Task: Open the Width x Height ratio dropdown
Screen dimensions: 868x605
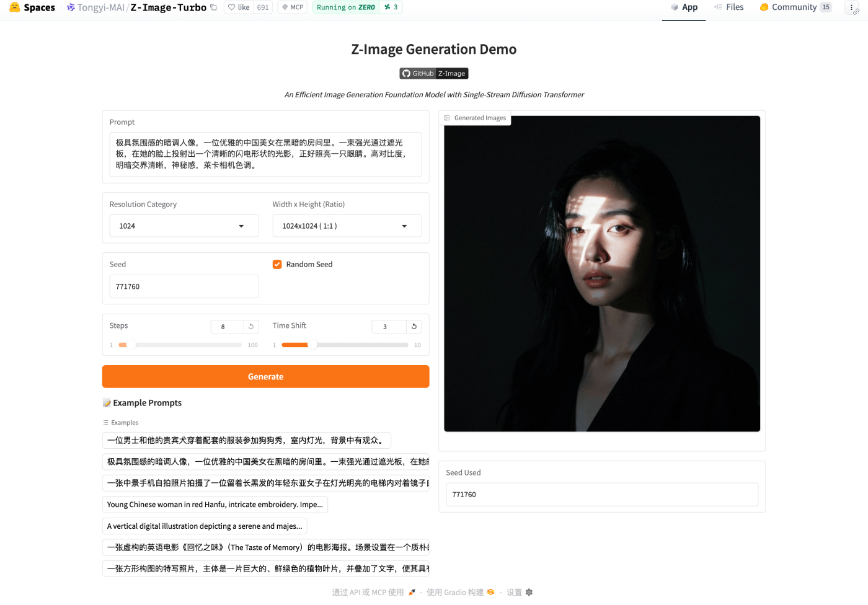Action: pos(347,226)
